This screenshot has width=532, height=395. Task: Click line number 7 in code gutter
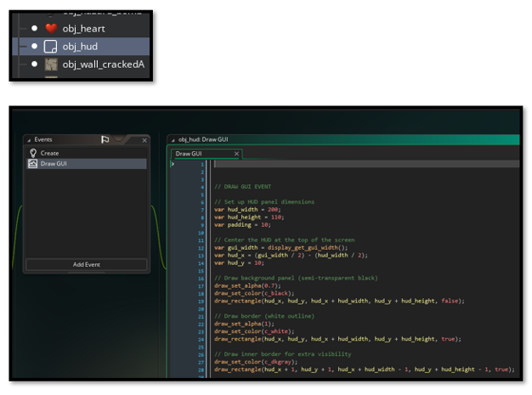[202, 209]
